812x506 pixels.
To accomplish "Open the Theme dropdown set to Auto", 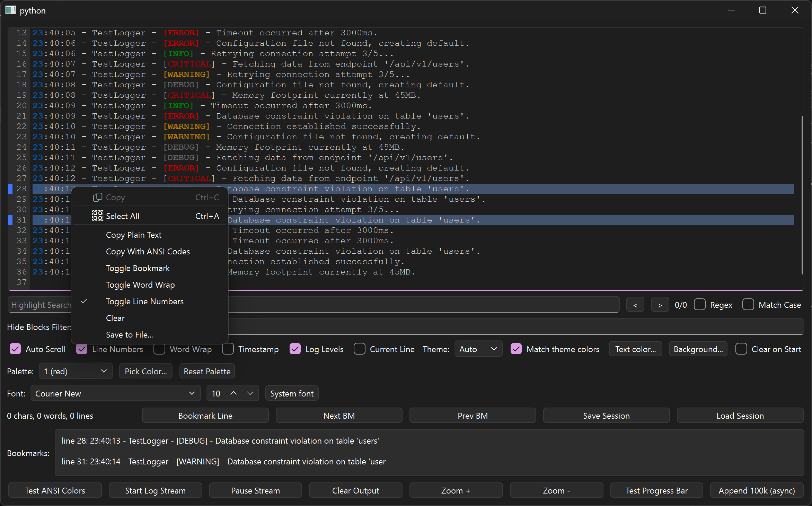I will click(478, 349).
